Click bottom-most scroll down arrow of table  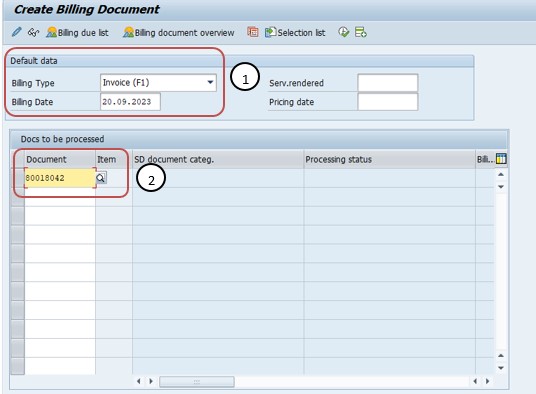coord(501,368)
